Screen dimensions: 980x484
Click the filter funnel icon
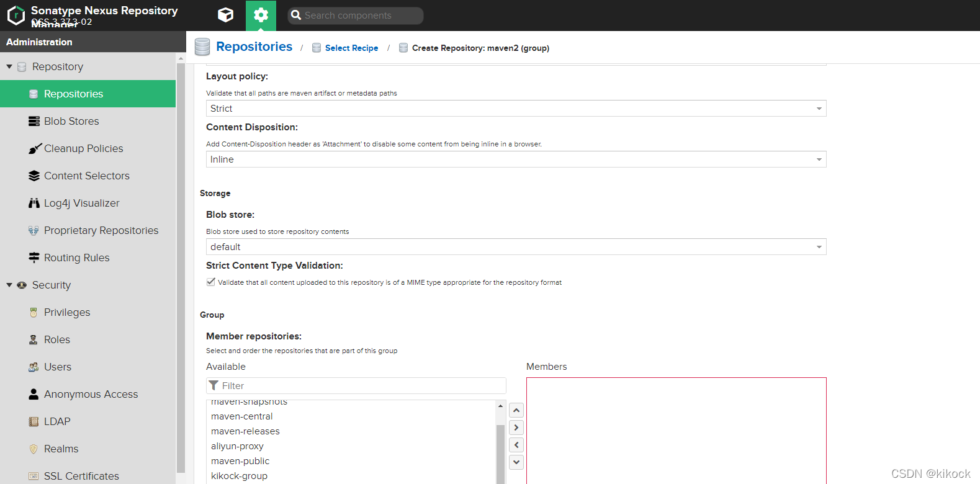(214, 385)
